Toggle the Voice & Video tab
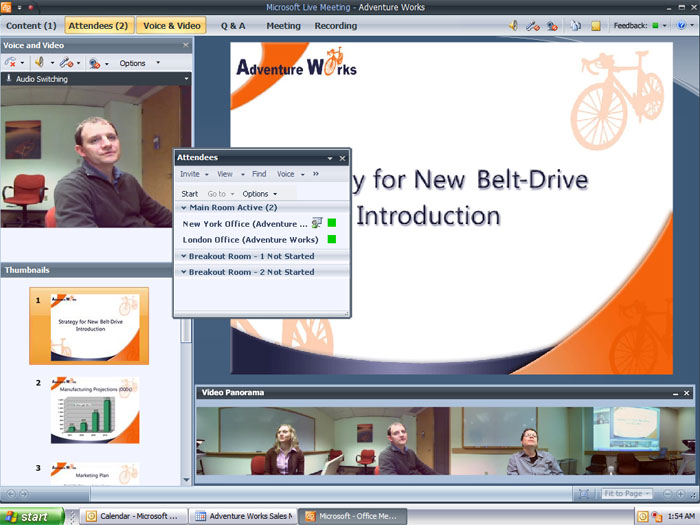 pos(171,26)
